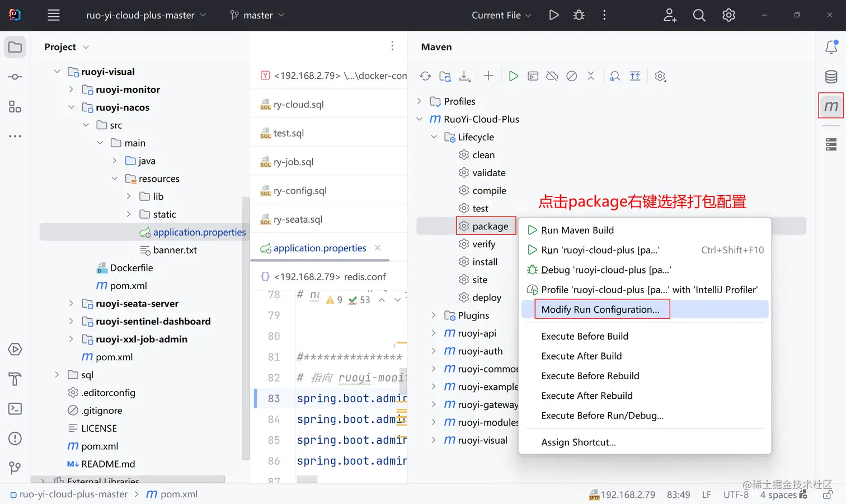Expand the ruoyi-api Maven module

pos(434,333)
